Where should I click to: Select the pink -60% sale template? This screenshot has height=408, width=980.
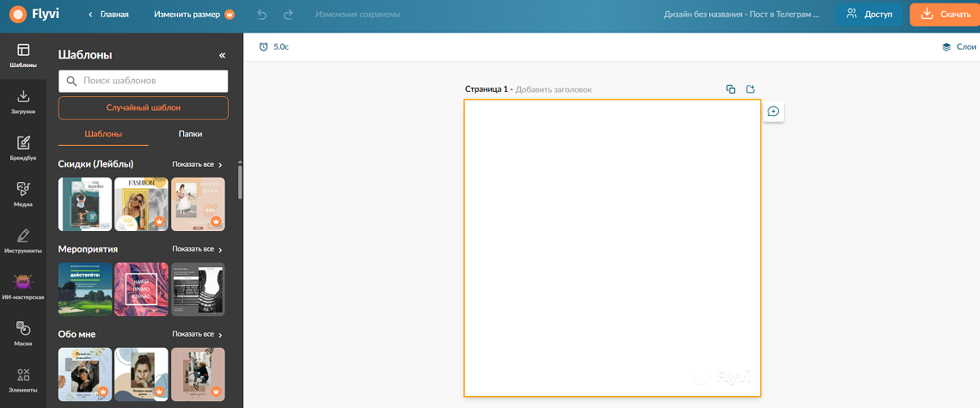[x=198, y=204]
